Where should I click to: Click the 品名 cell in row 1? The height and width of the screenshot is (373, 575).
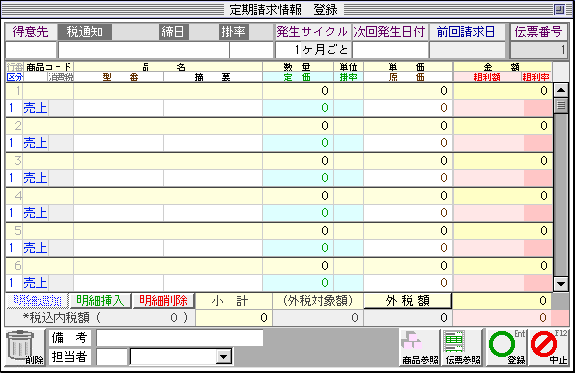click(x=168, y=91)
